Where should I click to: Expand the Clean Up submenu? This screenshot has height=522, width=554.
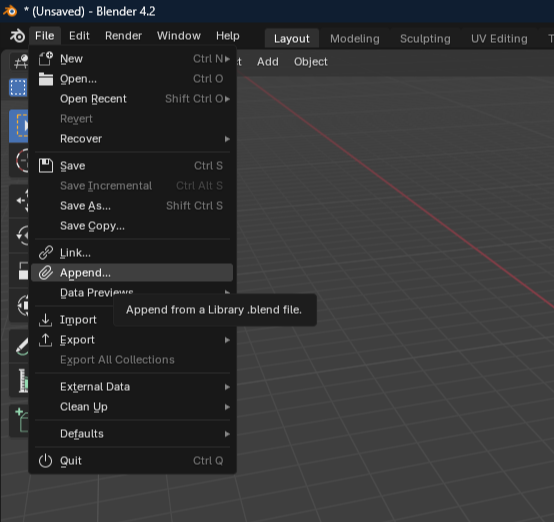(x=132, y=407)
